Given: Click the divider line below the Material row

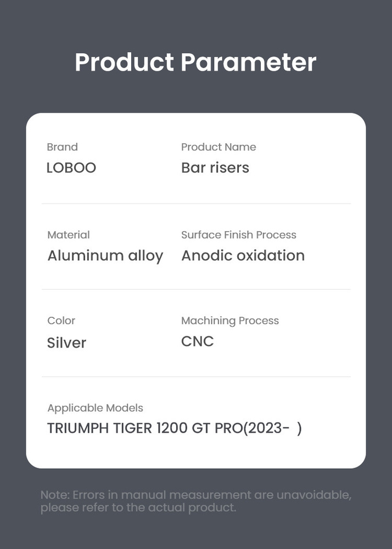Looking at the screenshot, I should click(196, 289).
